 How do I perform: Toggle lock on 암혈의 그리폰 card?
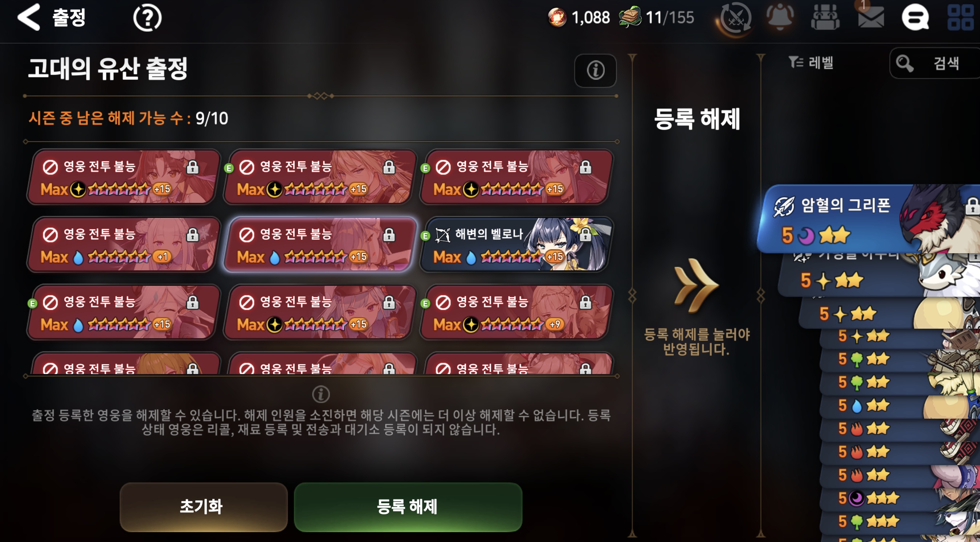[x=973, y=205]
